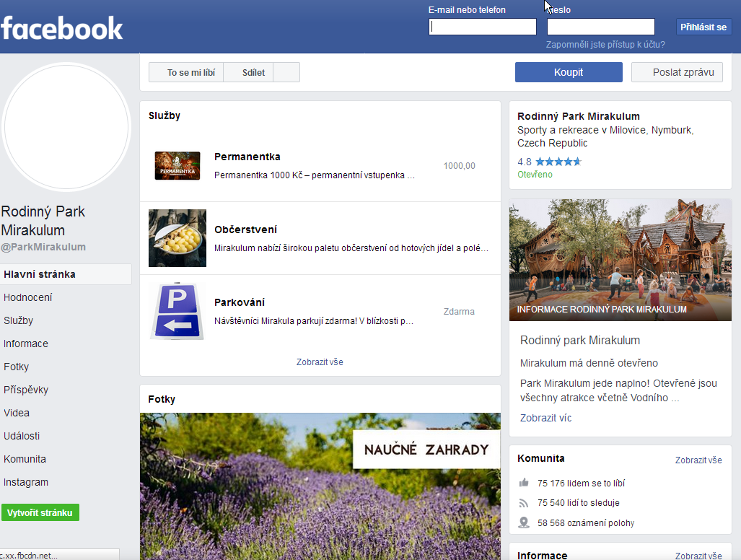This screenshot has width=741, height=560.
Task: Click the To se mi líbí button
Action: (x=186, y=72)
